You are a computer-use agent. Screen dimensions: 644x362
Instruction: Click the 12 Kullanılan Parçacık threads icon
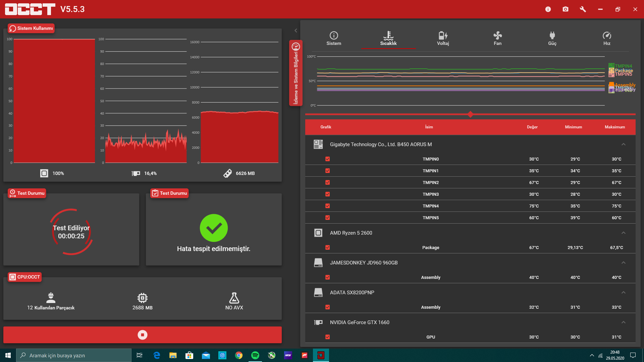pyautogui.click(x=51, y=298)
